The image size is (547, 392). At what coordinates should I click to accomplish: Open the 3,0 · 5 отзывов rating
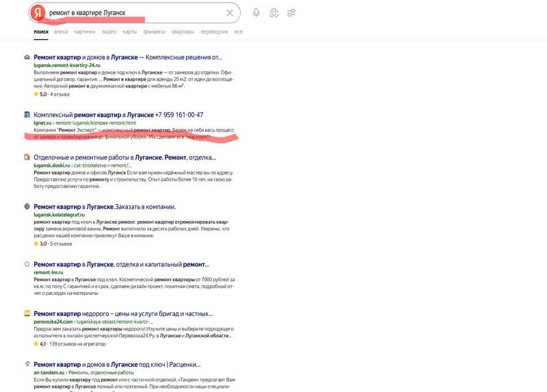pos(53,244)
